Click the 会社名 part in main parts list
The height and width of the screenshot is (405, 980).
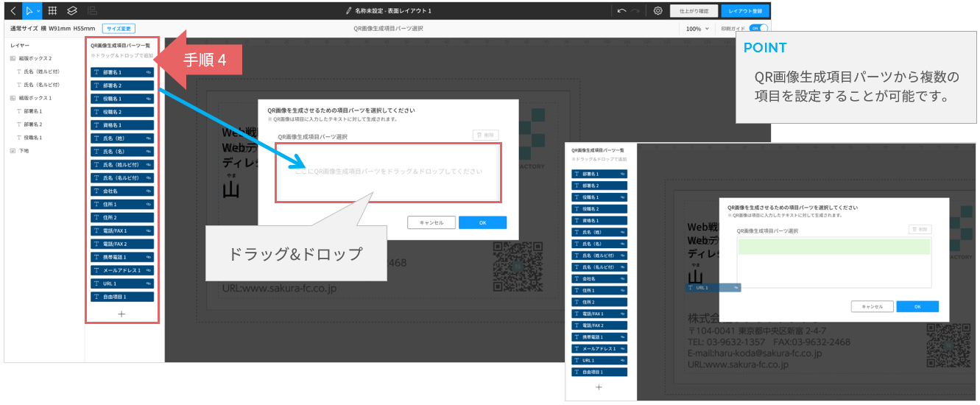pyautogui.click(x=122, y=191)
